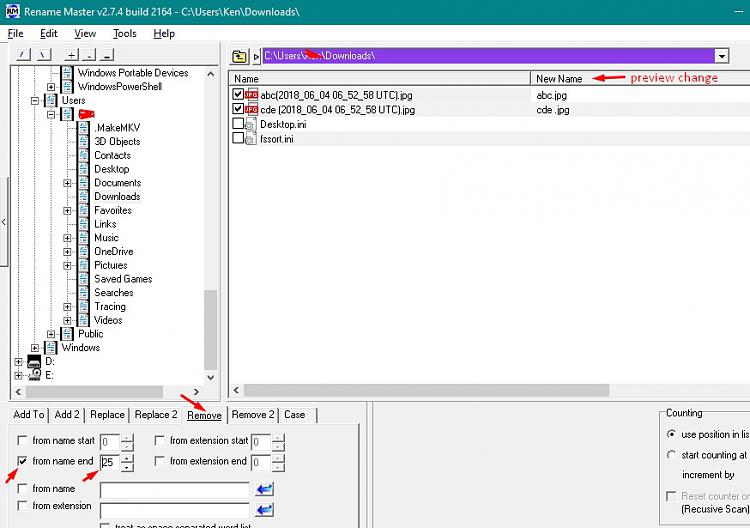Expand the Music tree node
The height and width of the screenshot is (528, 750).
click(67, 238)
